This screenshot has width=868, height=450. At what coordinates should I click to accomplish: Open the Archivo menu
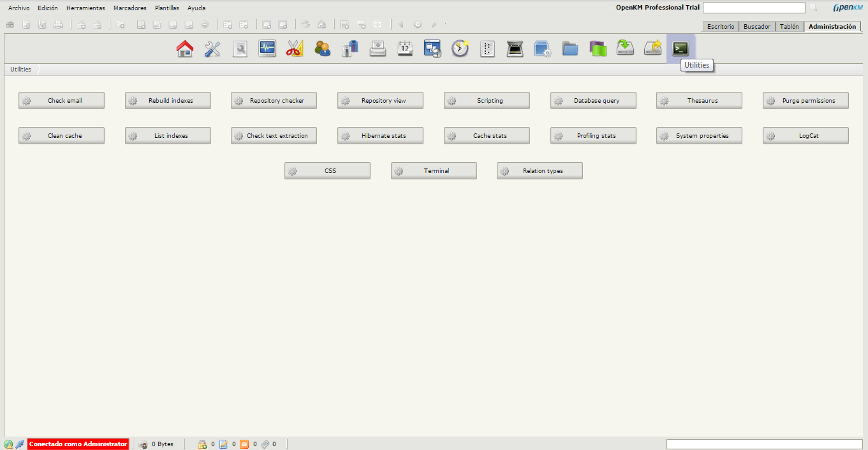(x=18, y=8)
